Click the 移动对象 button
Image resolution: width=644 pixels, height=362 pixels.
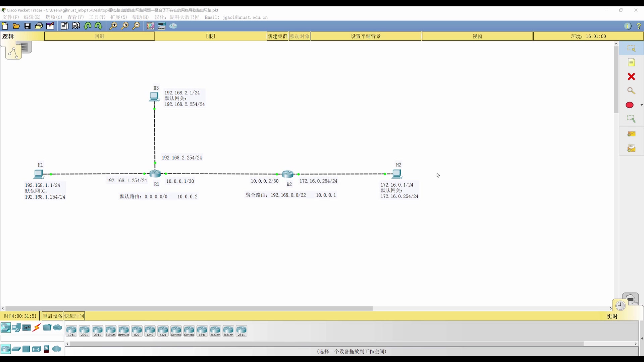coord(300,36)
